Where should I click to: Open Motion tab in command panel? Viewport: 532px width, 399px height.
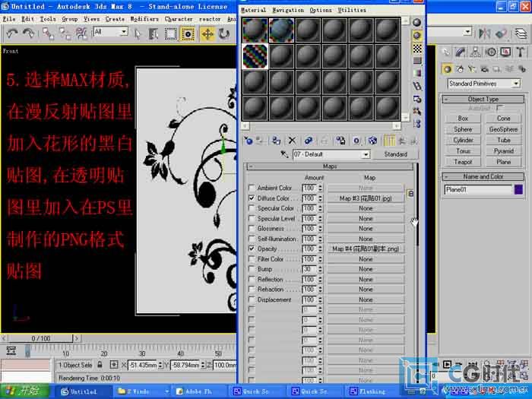tap(491, 52)
